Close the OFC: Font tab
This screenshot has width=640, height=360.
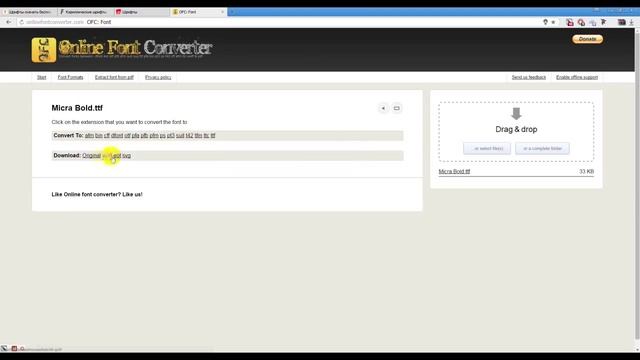click(222, 12)
